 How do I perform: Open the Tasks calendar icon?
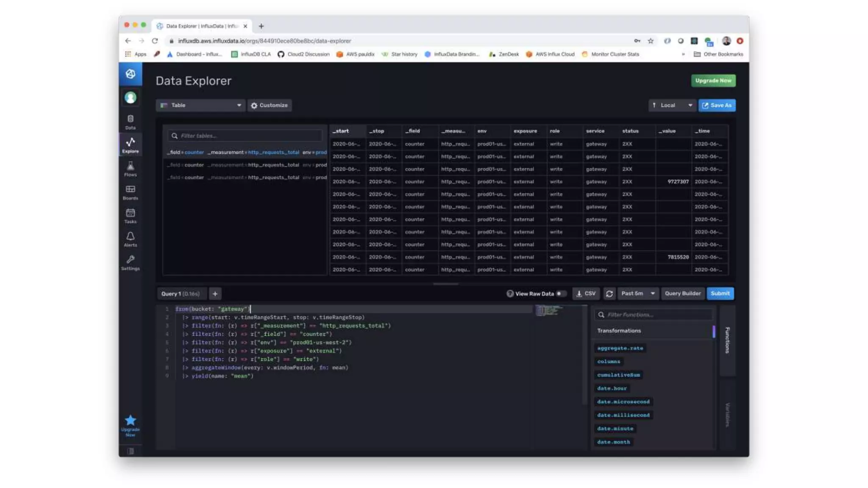click(130, 215)
